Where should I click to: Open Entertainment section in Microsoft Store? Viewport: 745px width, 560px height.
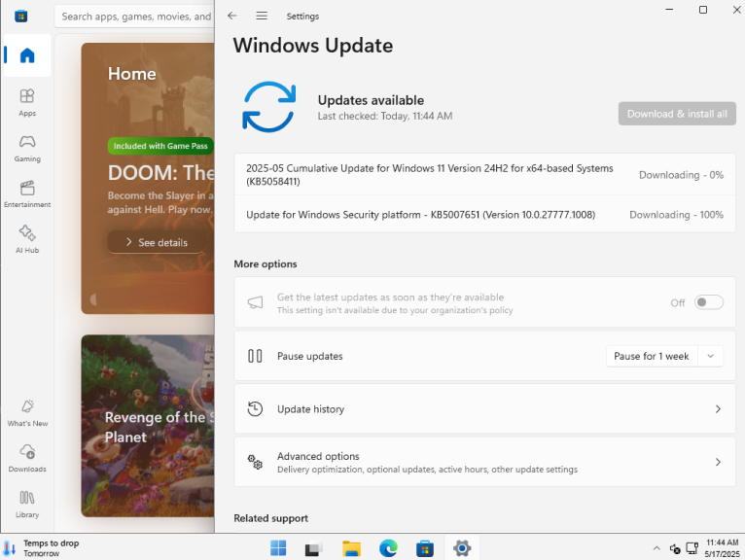(27, 193)
